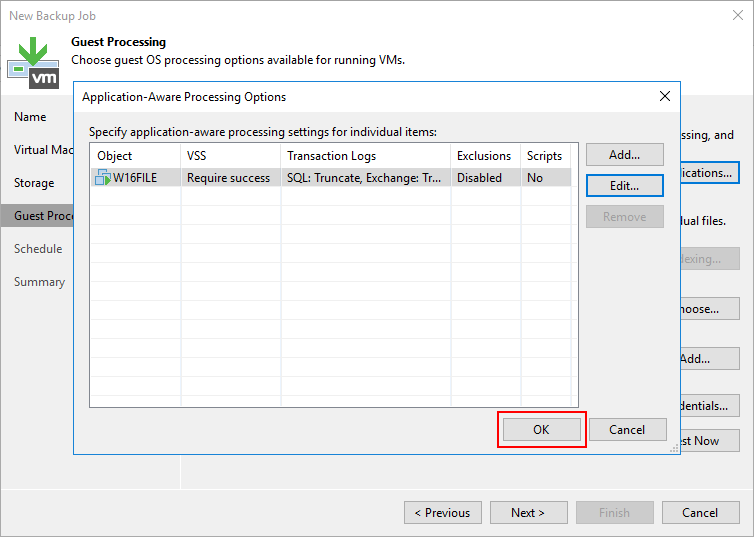Viewport: 754px width, 537px height.
Task: Click Add to include another object
Action: pyautogui.click(x=624, y=155)
